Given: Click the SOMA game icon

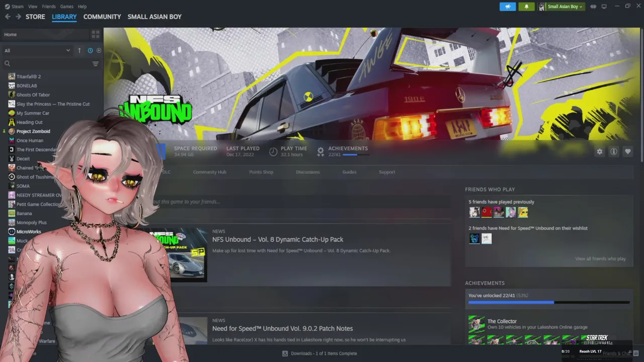Looking at the screenshot, I should tap(12, 186).
